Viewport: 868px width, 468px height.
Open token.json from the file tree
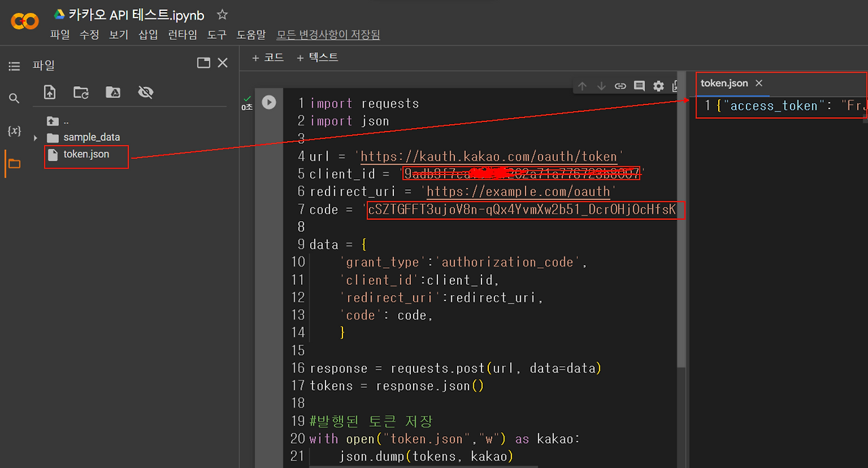[x=86, y=154]
